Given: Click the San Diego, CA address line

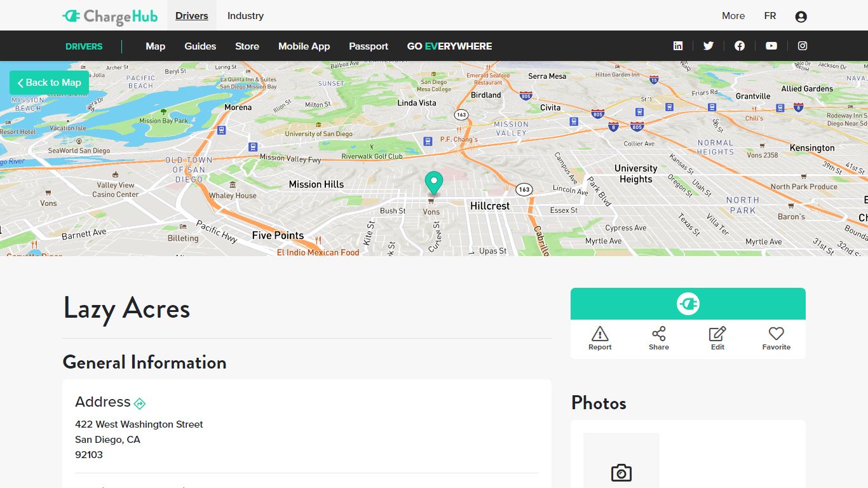Looking at the screenshot, I should pyautogui.click(x=107, y=440).
